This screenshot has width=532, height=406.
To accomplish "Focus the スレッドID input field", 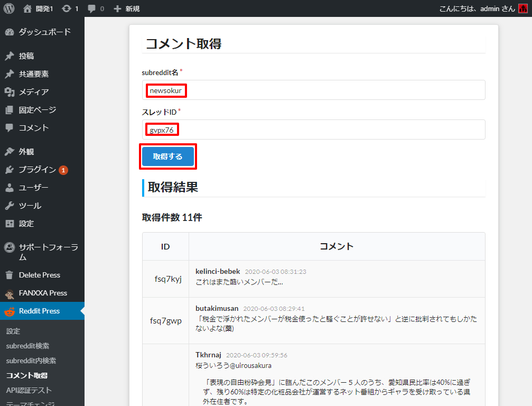I will coord(313,130).
